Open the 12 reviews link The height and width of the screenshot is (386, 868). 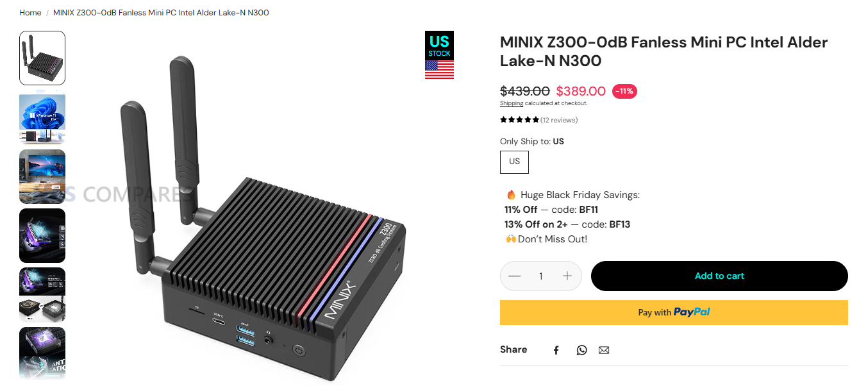coord(559,120)
